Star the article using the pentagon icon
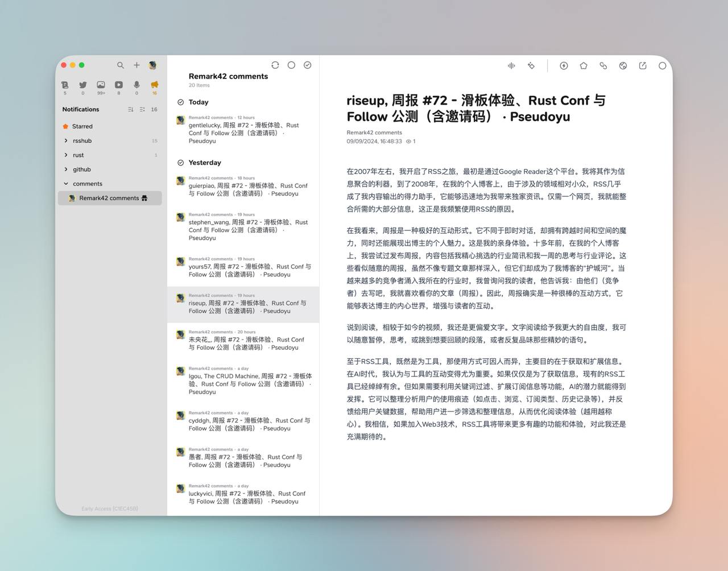Image resolution: width=728 pixels, height=571 pixels. point(584,66)
